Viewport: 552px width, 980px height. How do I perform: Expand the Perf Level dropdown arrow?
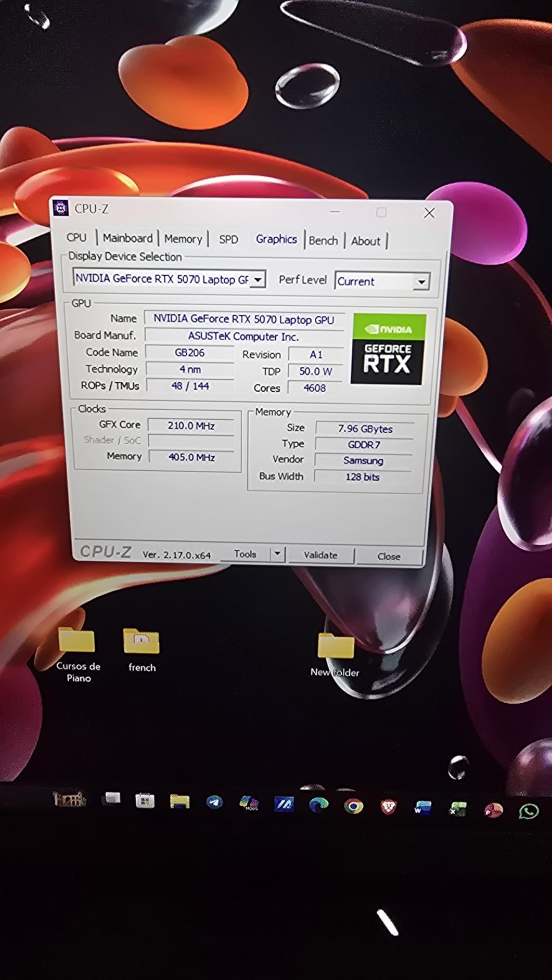pos(421,282)
